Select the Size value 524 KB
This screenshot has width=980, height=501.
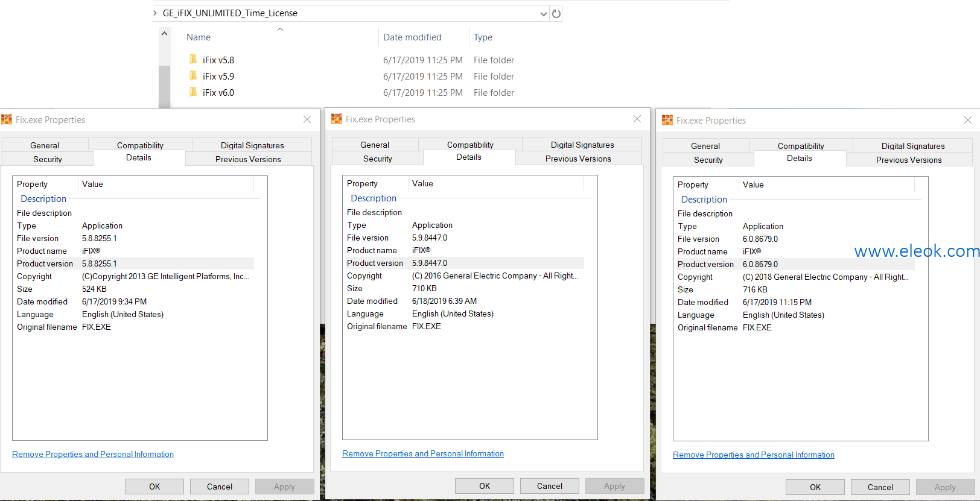(x=94, y=289)
